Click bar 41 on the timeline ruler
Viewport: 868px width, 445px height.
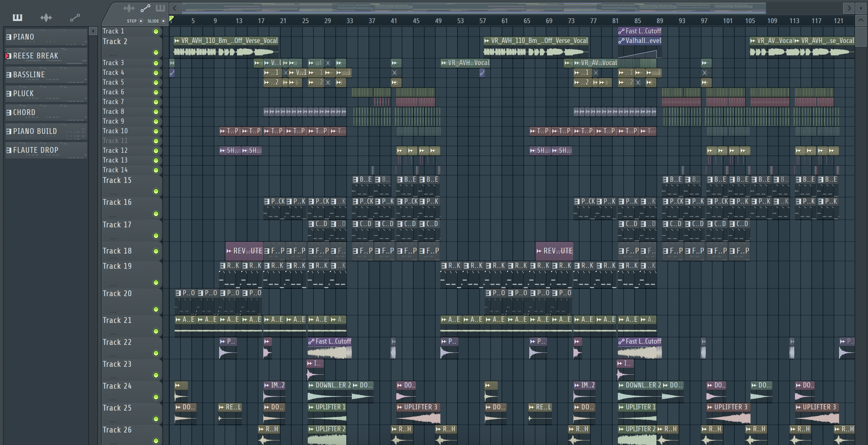tap(394, 21)
